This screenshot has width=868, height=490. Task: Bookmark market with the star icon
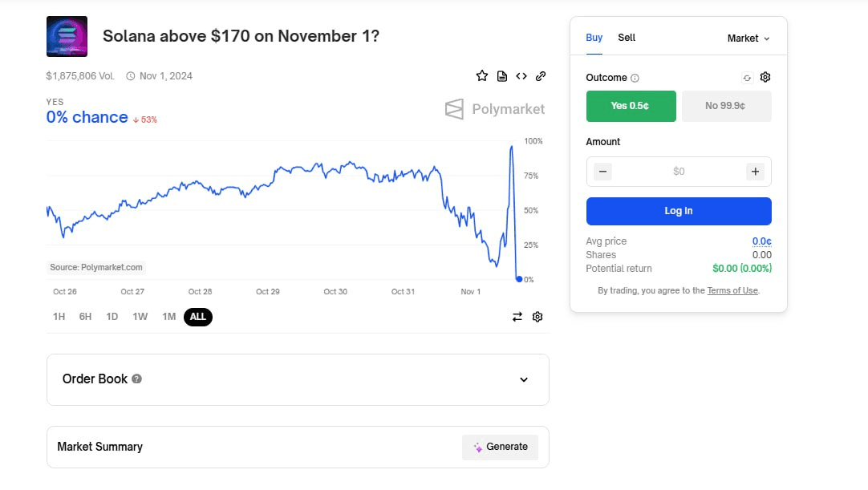click(482, 76)
